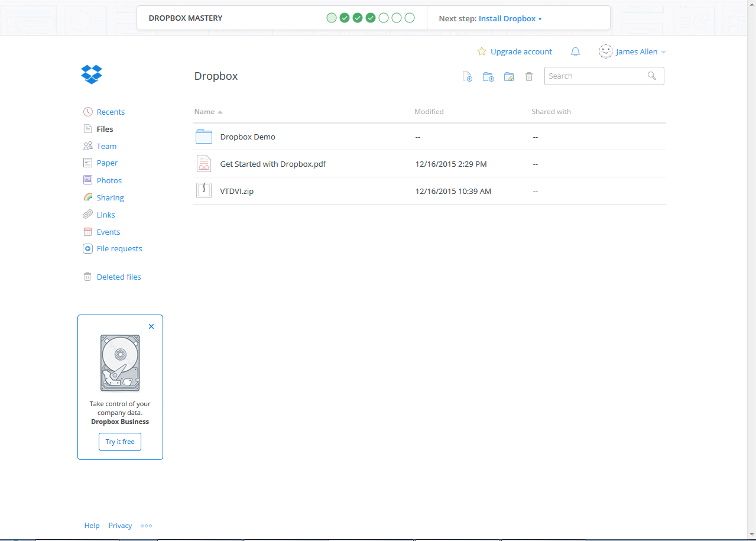Click the new folder icon
The height and width of the screenshot is (541, 756).
pyautogui.click(x=488, y=76)
